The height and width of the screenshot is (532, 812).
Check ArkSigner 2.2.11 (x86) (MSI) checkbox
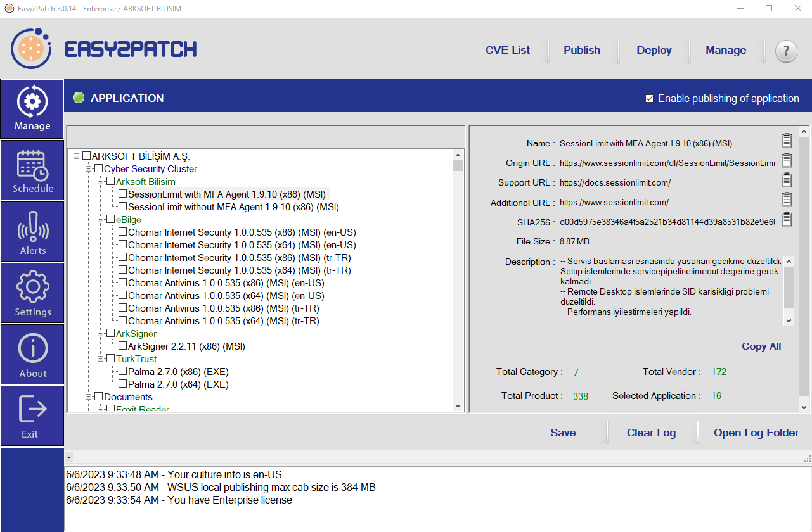click(x=123, y=346)
